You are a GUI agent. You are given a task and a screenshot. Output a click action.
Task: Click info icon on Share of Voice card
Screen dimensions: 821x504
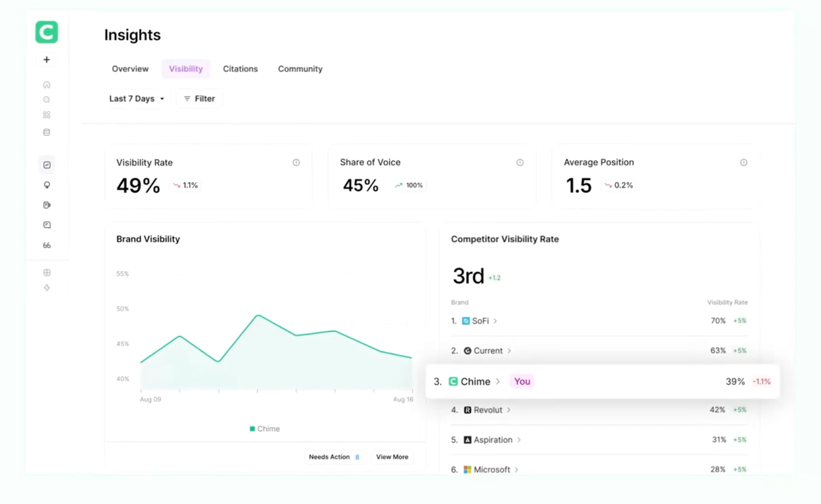(520, 162)
